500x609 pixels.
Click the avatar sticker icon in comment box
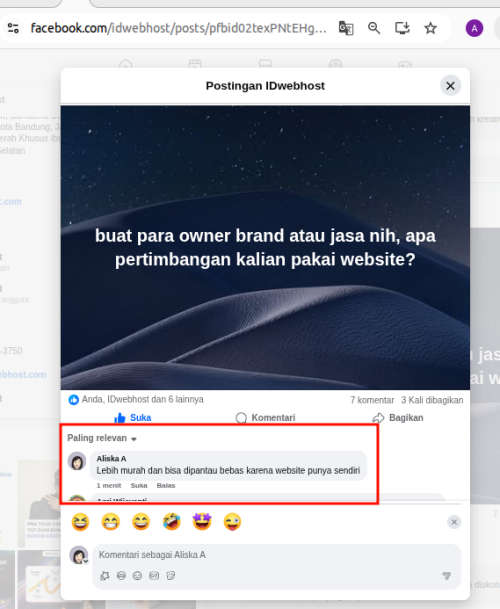[105, 576]
